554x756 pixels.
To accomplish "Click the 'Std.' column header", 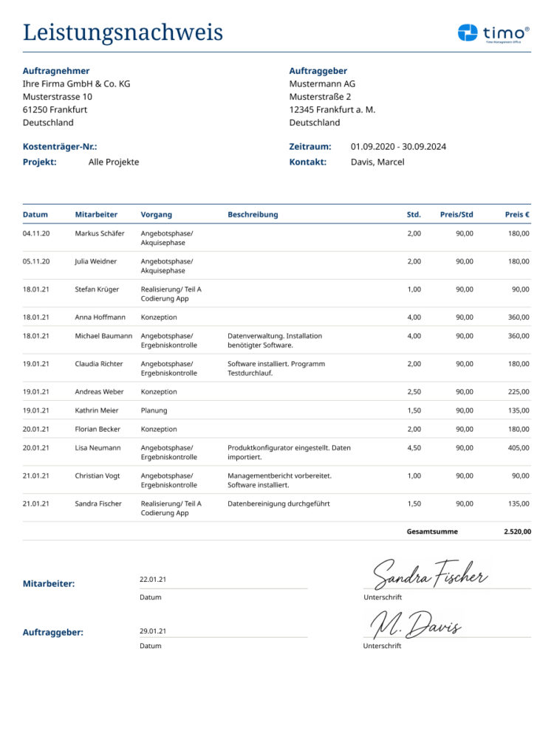I will 414,215.
